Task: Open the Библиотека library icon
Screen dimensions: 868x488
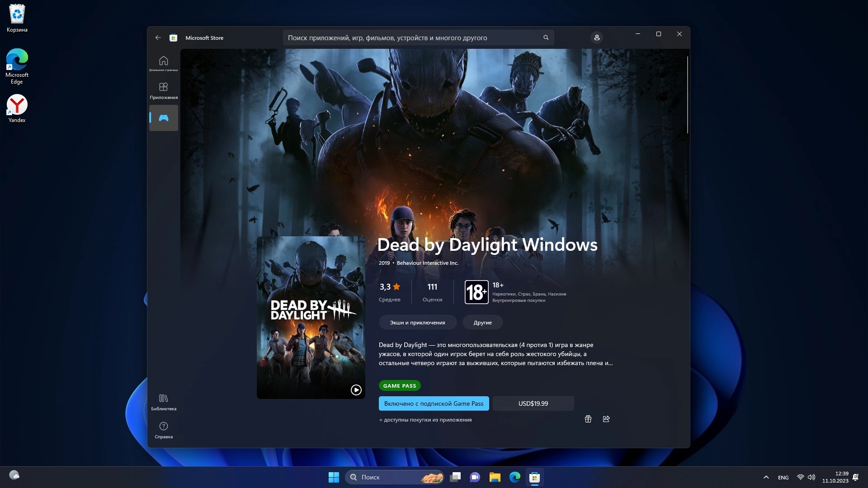Action: tap(164, 402)
